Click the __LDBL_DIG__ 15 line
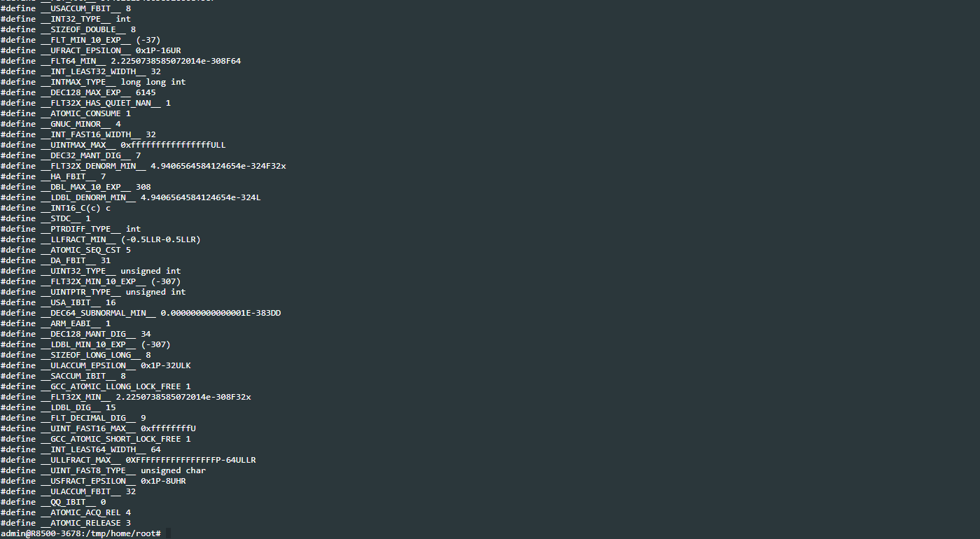980x539 pixels. (58, 407)
